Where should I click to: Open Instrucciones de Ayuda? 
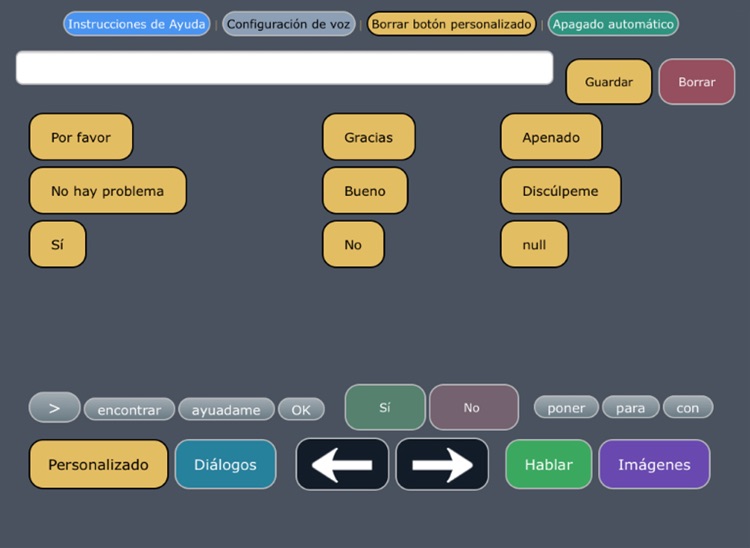point(136,24)
